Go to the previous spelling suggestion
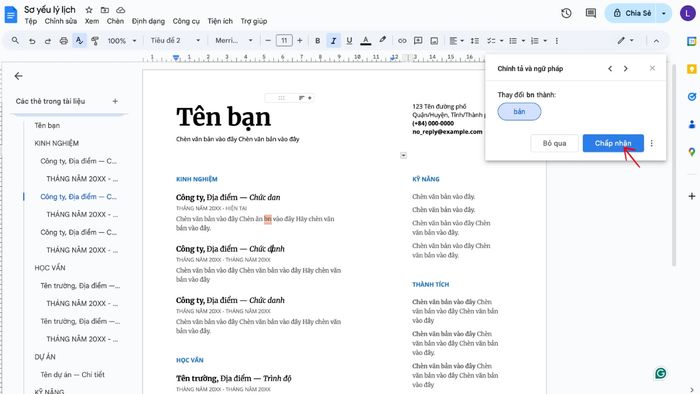The height and width of the screenshot is (394, 700). (x=610, y=68)
